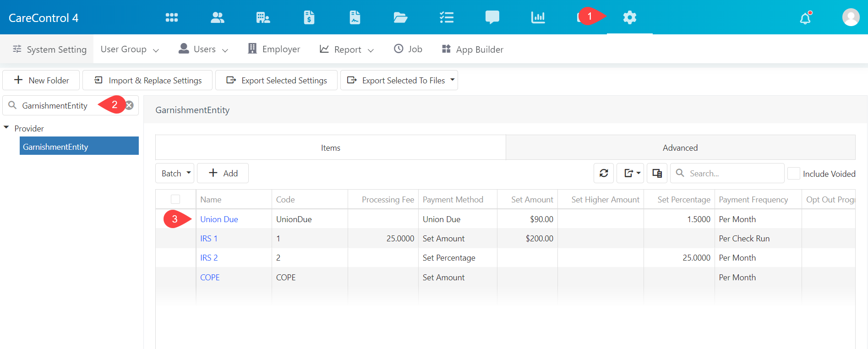
Task: Open the IRS 2 link
Action: (209, 257)
